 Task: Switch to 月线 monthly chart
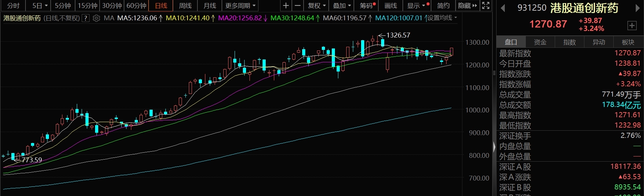(x=210, y=6)
